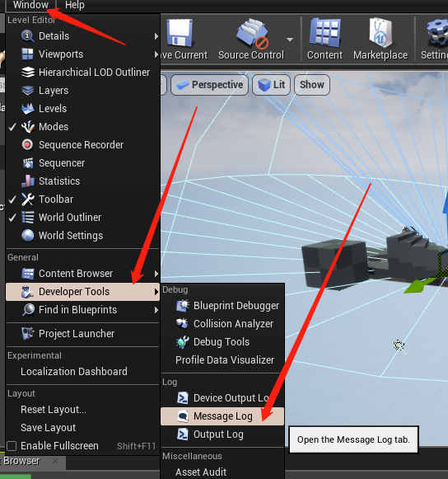448x479 pixels.
Task: Open the Perspective viewport dropdown
Action: coord(210,85)
